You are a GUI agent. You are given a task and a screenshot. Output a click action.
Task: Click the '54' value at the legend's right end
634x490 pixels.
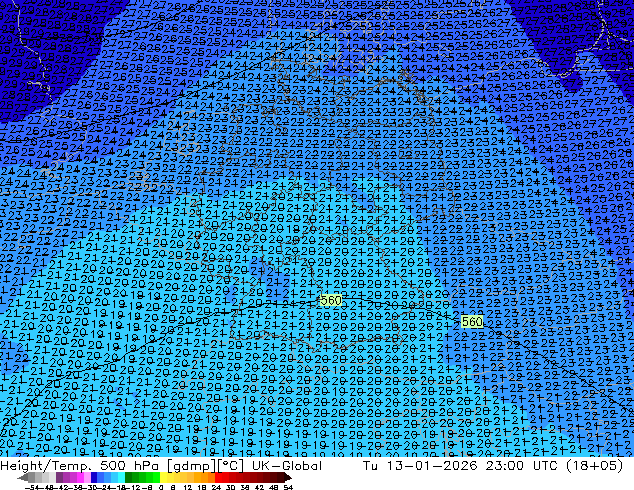(x=287, y=487)
